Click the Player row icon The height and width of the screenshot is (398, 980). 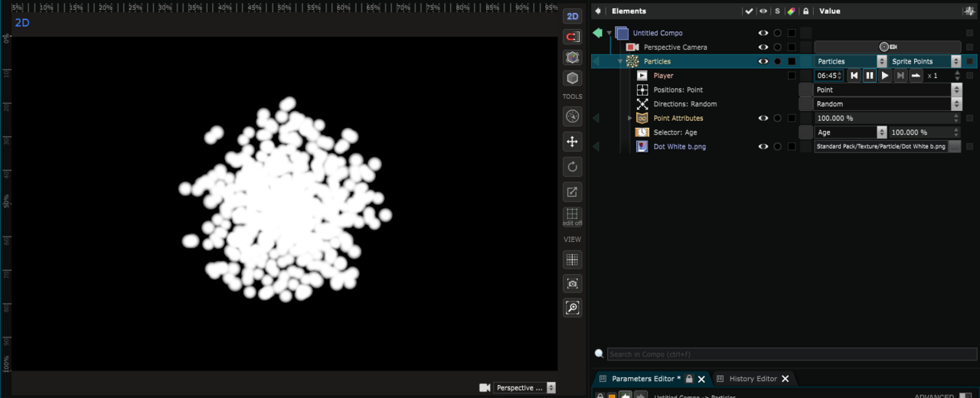tap(642, 76)
